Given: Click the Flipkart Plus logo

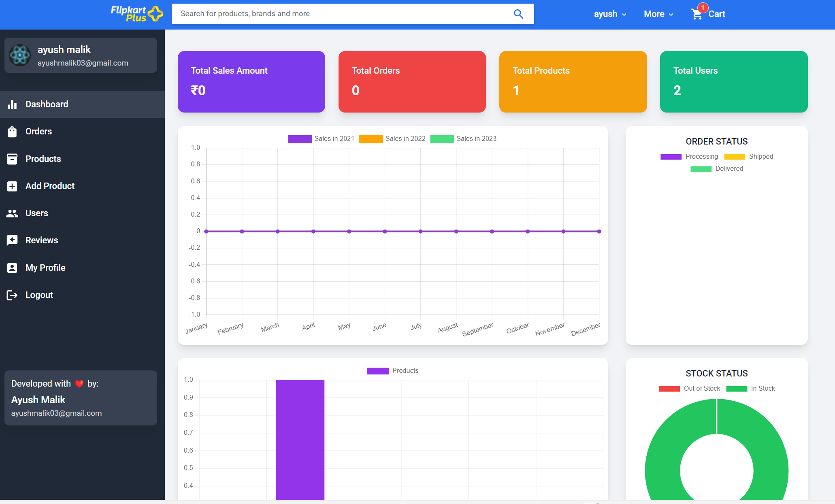Looking at the screenshot, I should click(x=137, y=14).
